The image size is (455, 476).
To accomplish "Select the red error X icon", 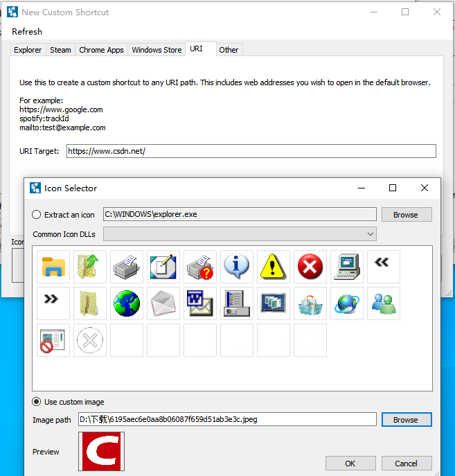I will point(310,267).
